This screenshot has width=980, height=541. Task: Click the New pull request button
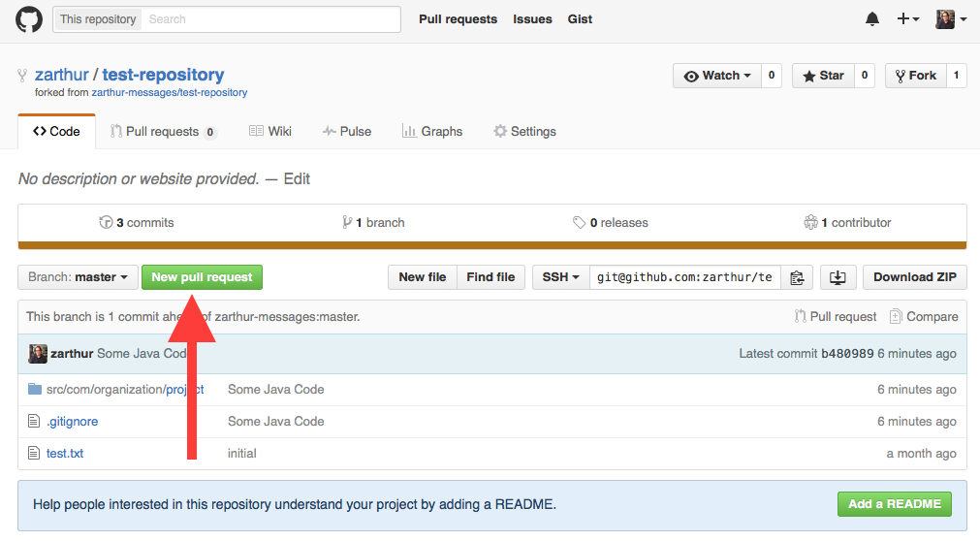[x=202, y=277]
